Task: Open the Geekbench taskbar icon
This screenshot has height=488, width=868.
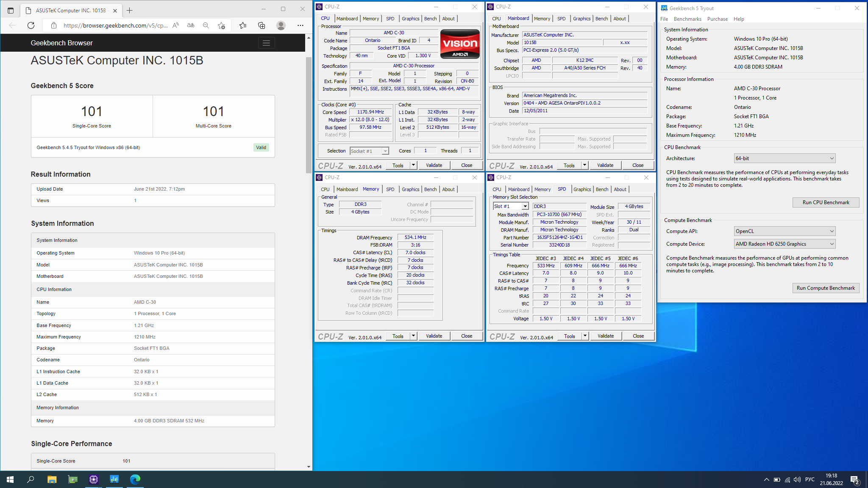Action: pos(114,480)
